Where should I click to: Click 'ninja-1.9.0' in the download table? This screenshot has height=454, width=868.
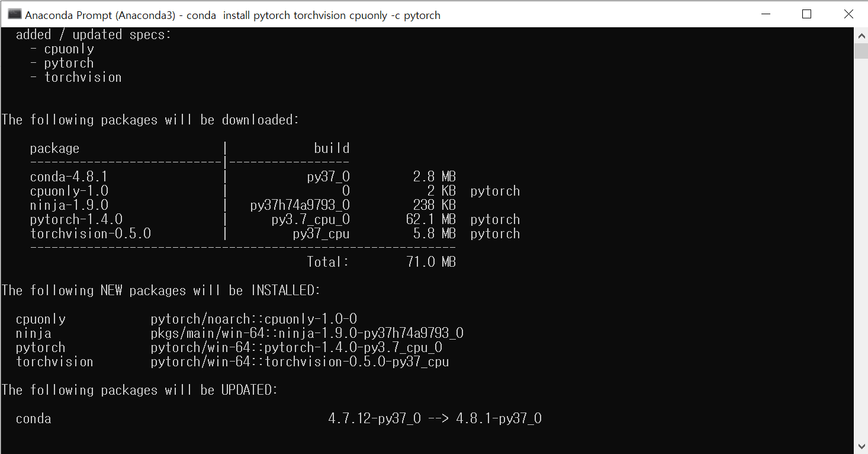pyautogui.click(x=69, y=206)
